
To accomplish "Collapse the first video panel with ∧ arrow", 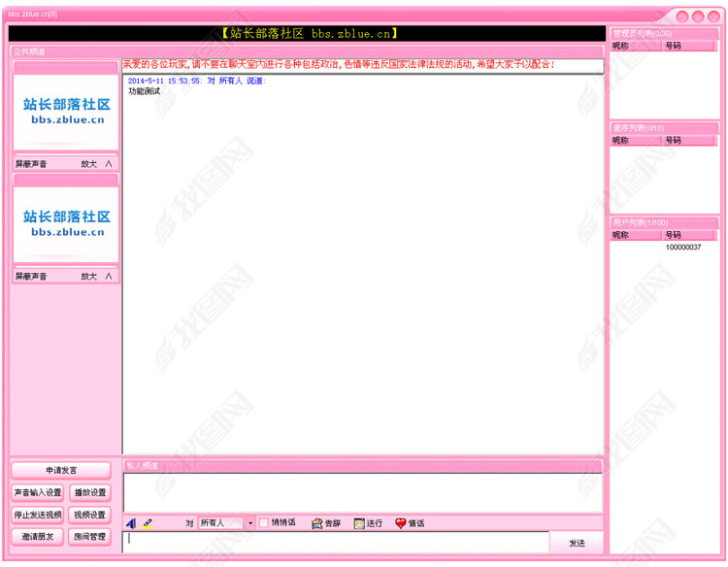I will pyautogui.click(x=109, y=164).
